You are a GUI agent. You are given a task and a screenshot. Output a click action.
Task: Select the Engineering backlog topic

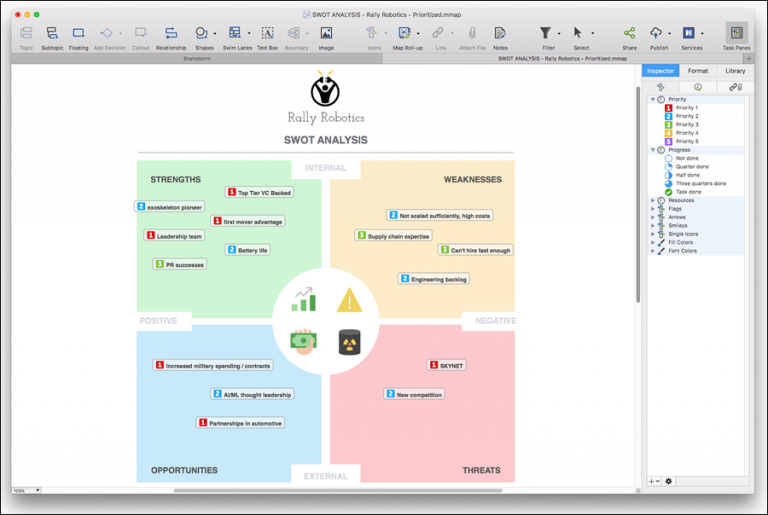433,279
